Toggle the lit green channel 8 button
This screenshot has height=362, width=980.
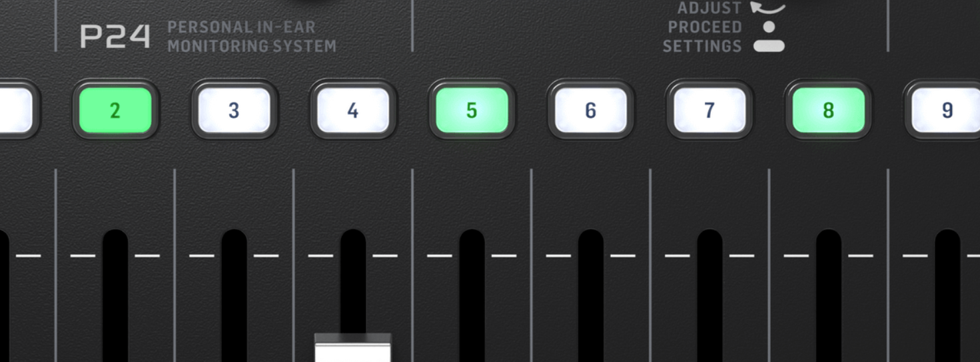coord(828,110)
